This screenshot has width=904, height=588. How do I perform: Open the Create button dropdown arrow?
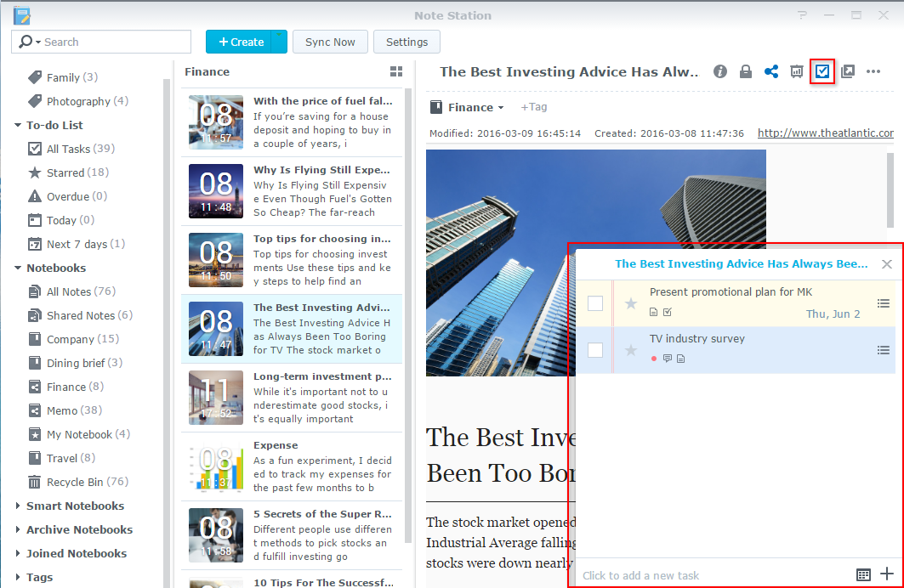[x=279, y=42]
